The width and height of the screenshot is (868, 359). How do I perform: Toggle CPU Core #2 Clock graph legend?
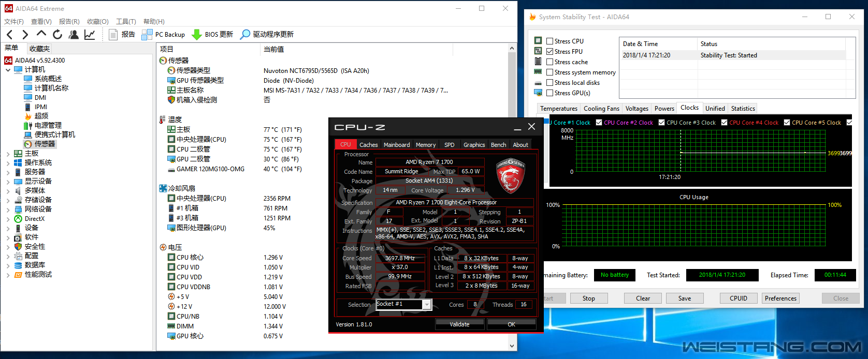point(599,123)
